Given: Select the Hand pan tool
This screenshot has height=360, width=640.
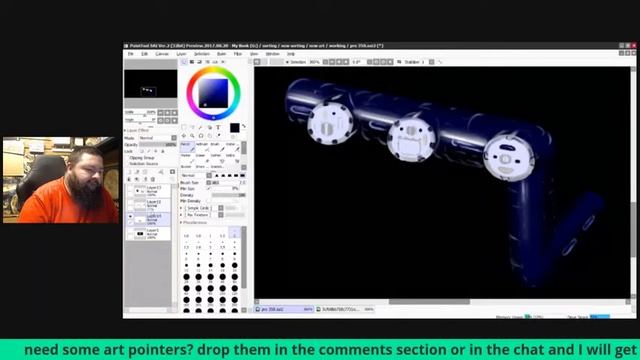Looking at the screenshot, I should [209, 136].
